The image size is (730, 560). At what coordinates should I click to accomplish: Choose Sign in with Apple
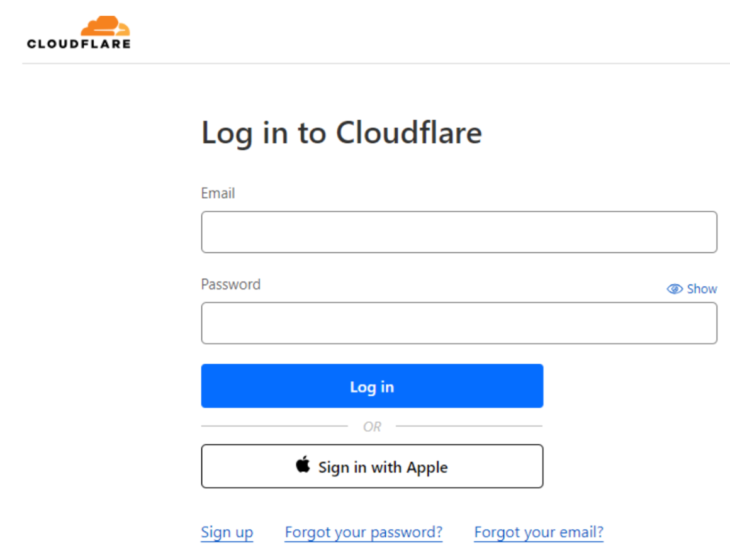[372, 466]
